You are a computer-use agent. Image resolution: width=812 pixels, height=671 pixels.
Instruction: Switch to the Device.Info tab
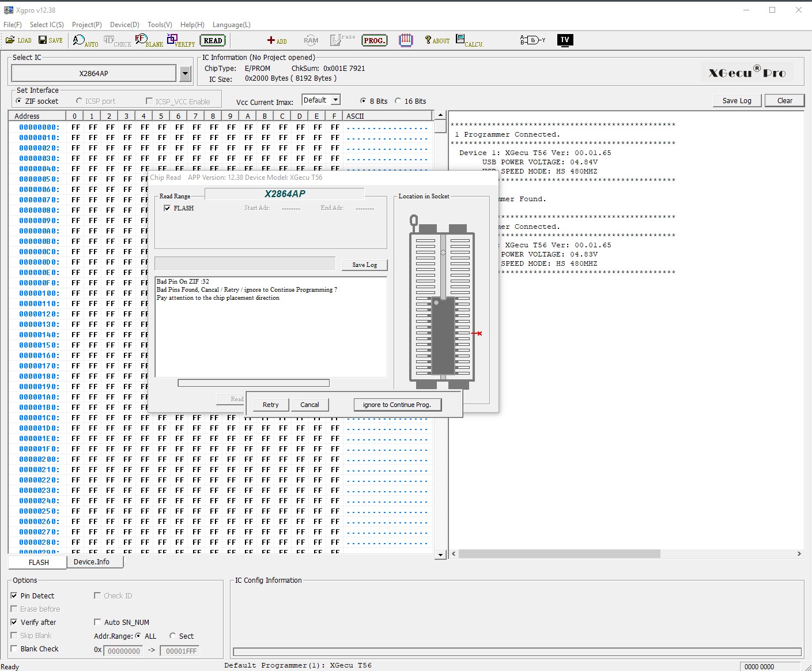coord(91,562)
